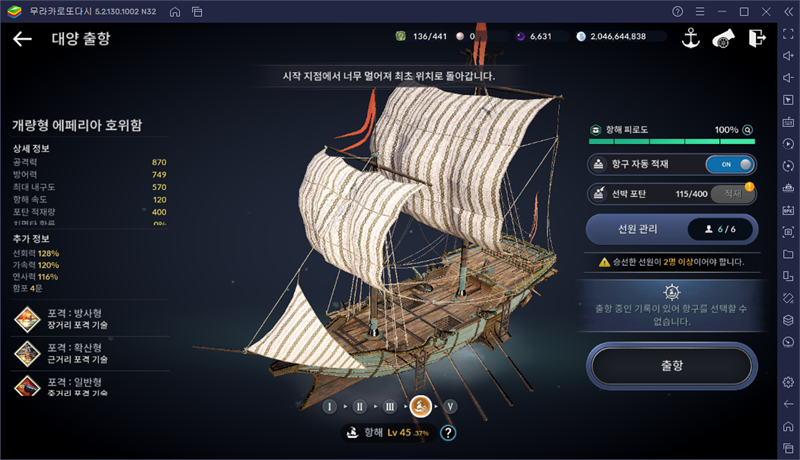Select ship upgrade stage II
The image size is (800, 460).
360,406
